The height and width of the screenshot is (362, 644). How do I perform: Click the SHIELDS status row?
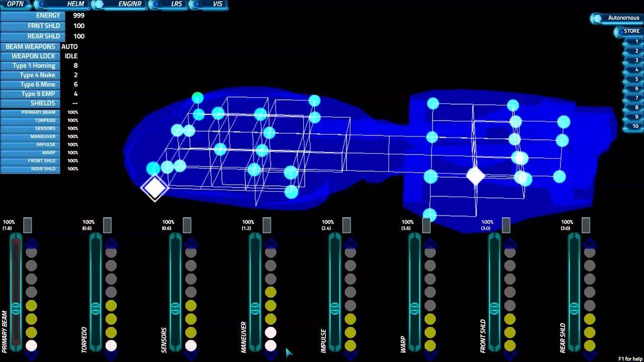pyautogui.click(x=40, y=104)
